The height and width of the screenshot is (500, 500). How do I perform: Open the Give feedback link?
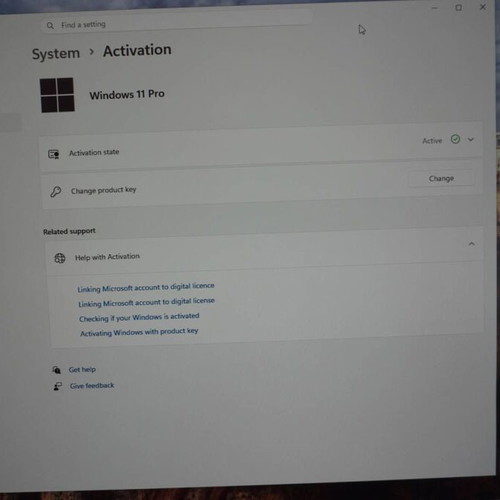pos(92,386)
